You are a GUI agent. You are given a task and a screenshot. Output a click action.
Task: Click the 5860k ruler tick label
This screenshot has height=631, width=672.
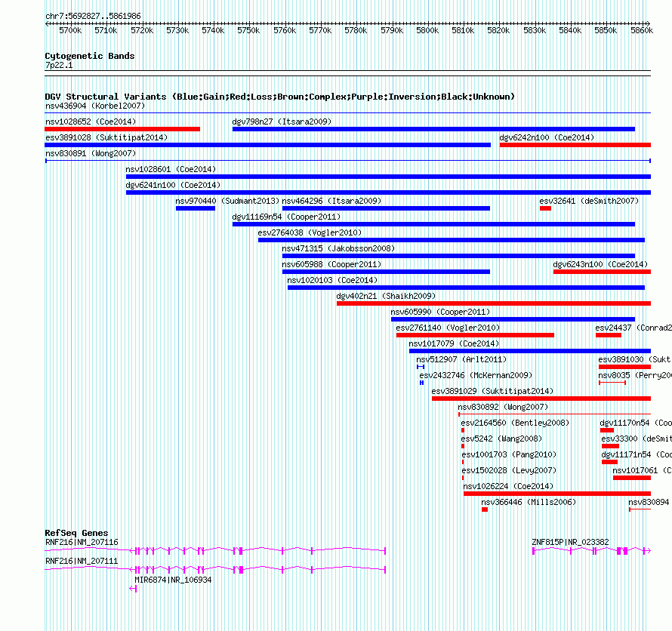pyautogui.click(x=642, y=30)
